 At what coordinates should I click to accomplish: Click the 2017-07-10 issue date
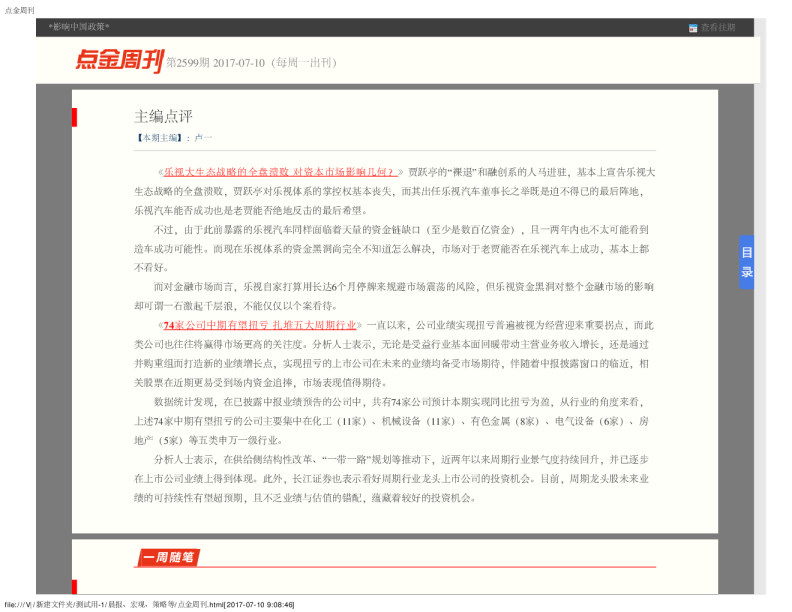pos(239,62)
